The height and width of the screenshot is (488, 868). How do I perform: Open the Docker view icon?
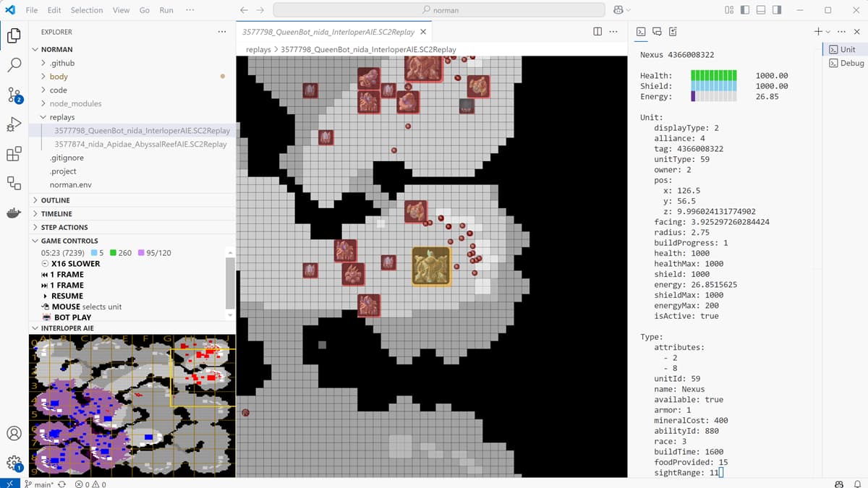point(14,213)
